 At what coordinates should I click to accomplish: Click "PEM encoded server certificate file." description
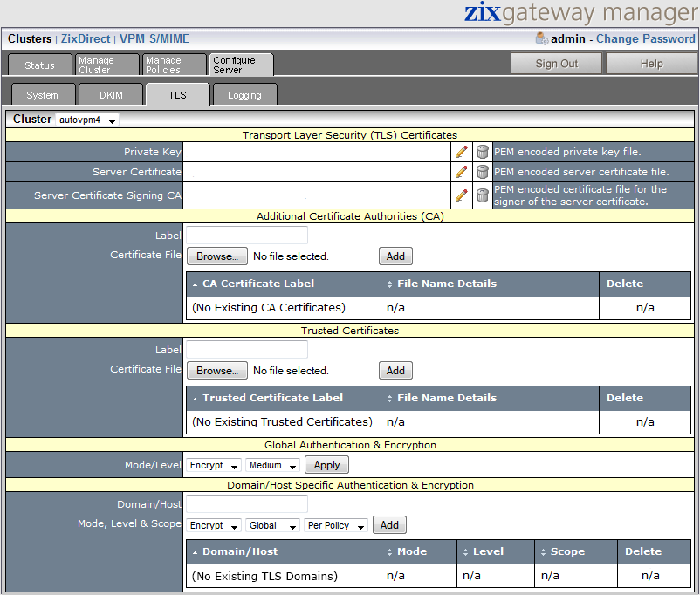[581, 172]
